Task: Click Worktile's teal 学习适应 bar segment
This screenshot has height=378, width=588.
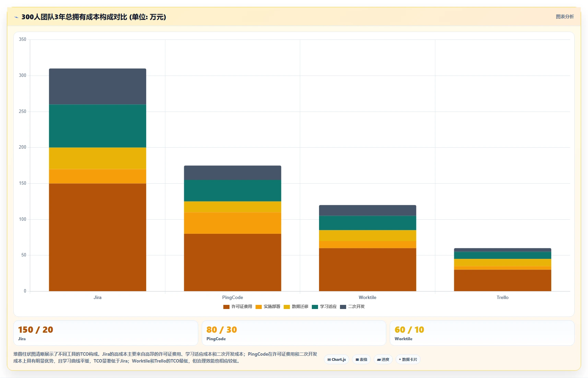Action: tap(367, 223)
